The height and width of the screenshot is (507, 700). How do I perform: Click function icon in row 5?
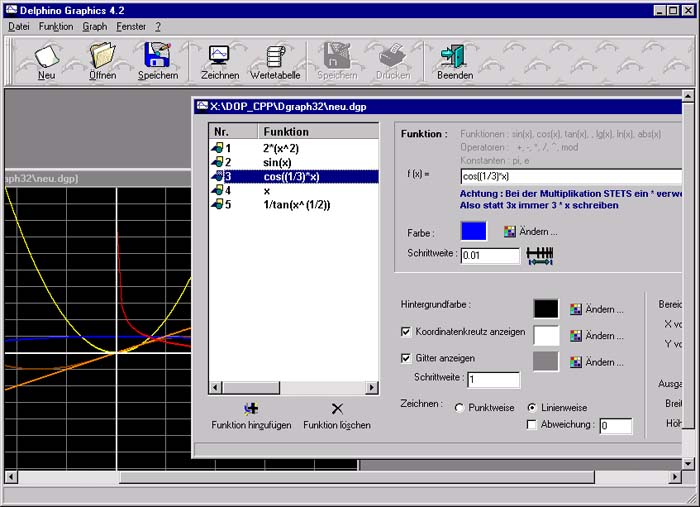click(x=217, y=204)
